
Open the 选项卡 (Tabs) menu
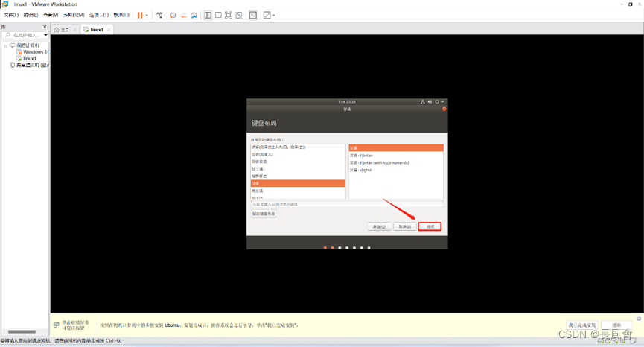pyautogui.click(x=99, y=15)
